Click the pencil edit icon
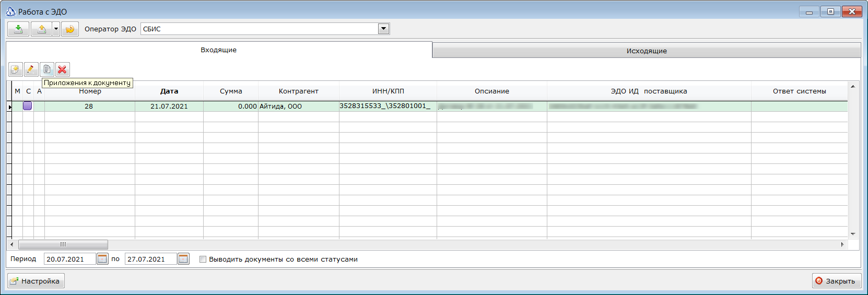868x295 pixels. 31,69
